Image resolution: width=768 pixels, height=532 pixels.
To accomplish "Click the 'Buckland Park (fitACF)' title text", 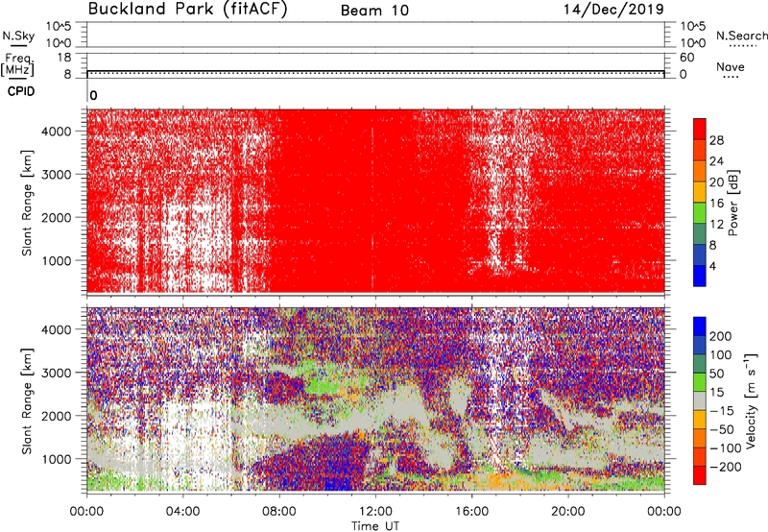I will point(187,10).
